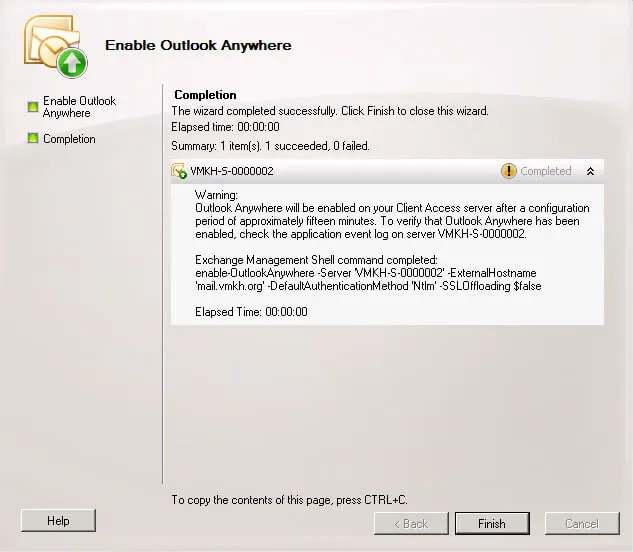Image resolution: width=633 pixels, height=552 pixels.
Task: Click the disabled Back button
Action: 411,523
